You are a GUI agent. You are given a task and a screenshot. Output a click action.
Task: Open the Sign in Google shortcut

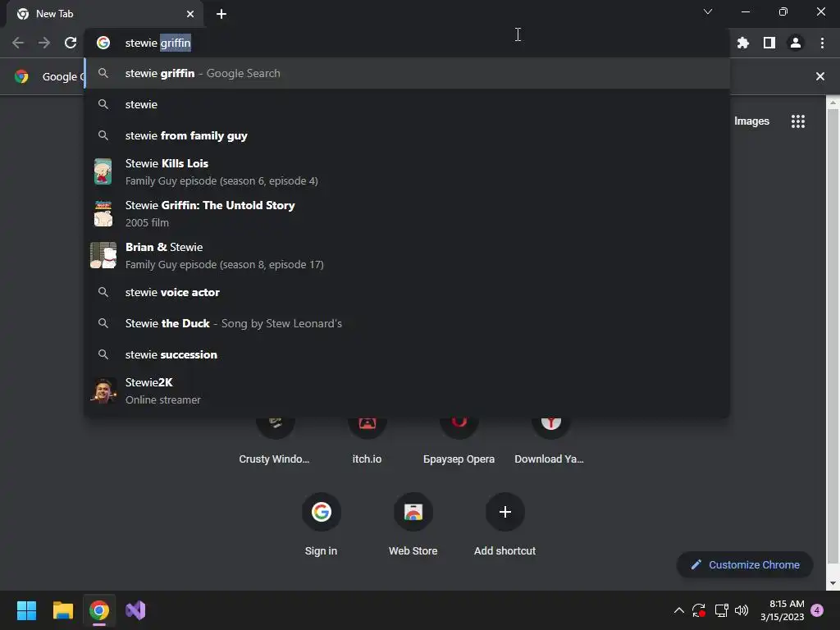(x=321, y=525)
